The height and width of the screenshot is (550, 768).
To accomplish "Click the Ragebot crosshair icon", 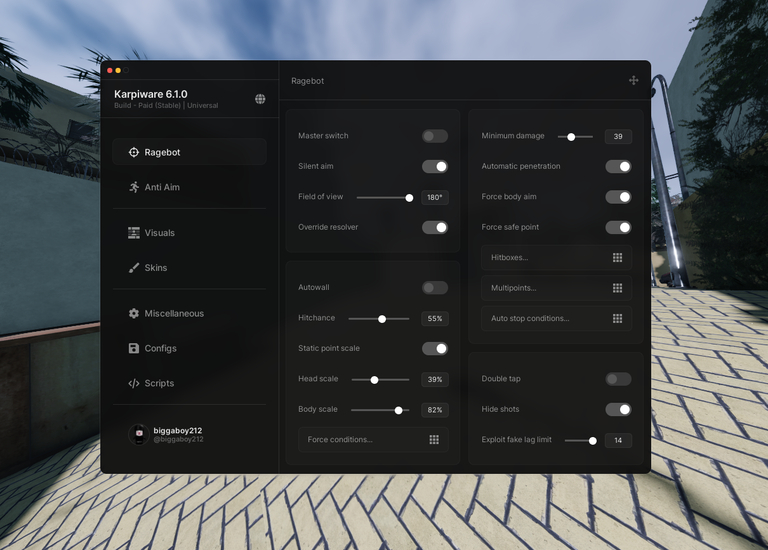I will (x=133, y=152).
